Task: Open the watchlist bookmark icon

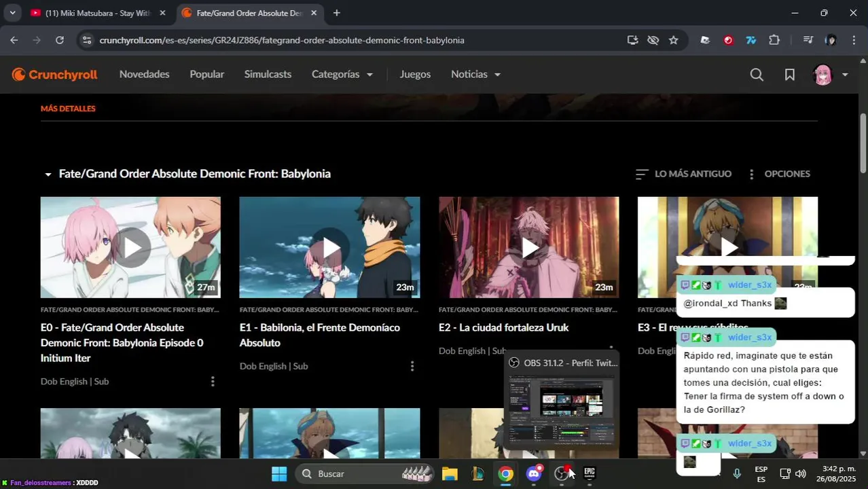Action: (790, 75)
